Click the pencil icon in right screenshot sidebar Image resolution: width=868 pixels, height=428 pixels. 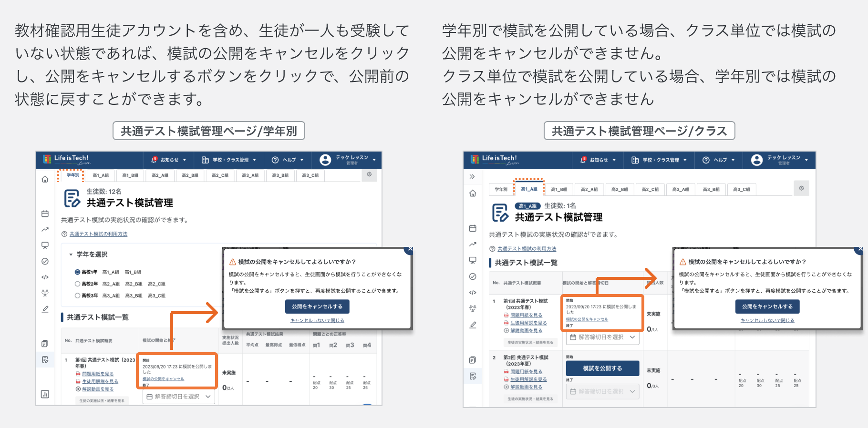pyautogui.click(x=473, y=325)
